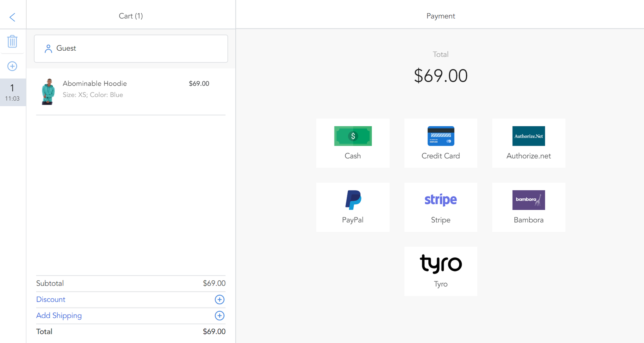Click the Guest person icon
Image resolution: width=644 pixels, height=343 pixels.
48,49
